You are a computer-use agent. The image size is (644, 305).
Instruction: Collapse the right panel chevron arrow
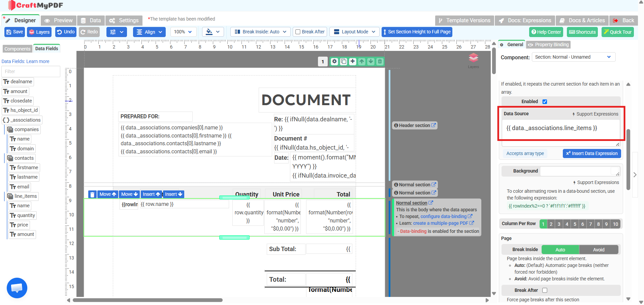coord(635,175)
